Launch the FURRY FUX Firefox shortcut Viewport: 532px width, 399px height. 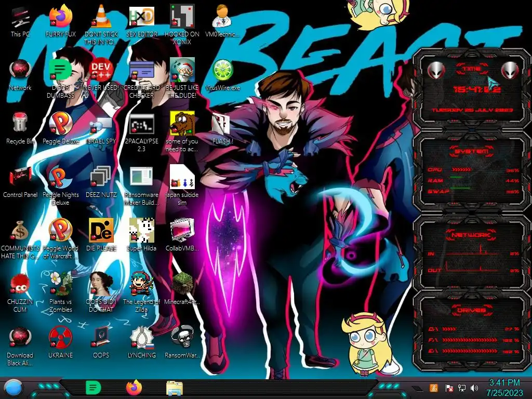(x=60, y=21)
